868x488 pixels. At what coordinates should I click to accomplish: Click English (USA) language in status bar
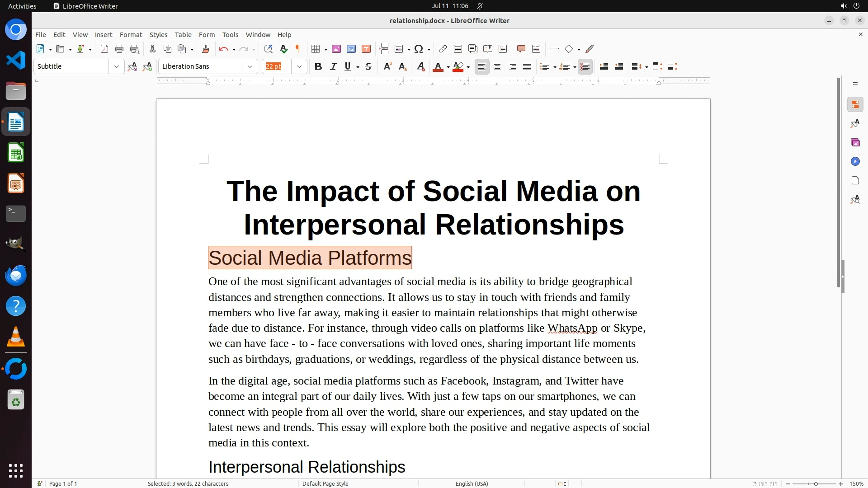[472, 483]
